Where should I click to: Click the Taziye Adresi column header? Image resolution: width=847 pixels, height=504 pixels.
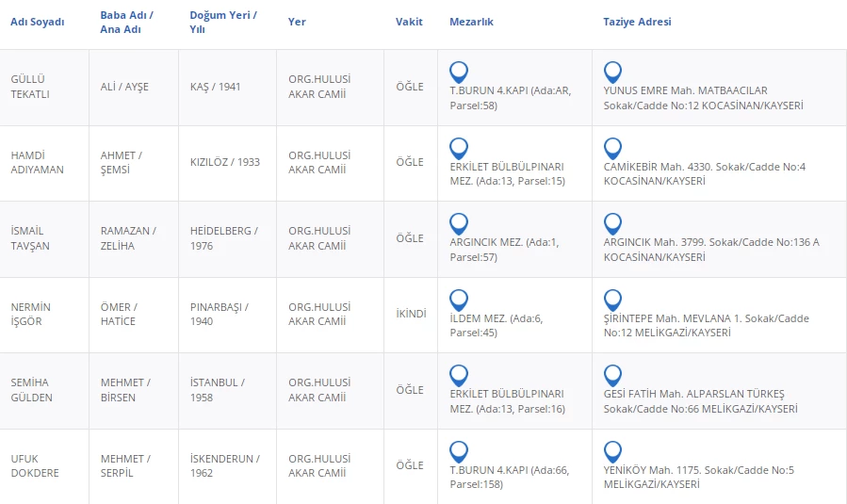pos(637,22)
